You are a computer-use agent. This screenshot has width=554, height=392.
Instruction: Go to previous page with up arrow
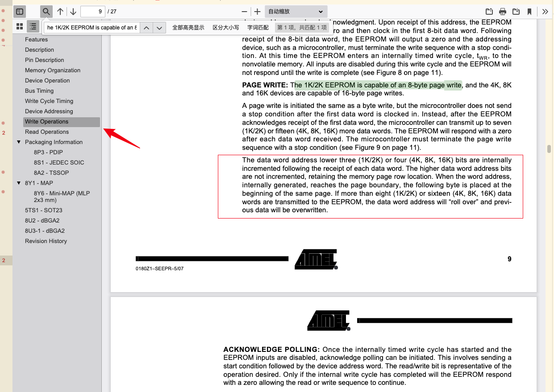(x=60, y=12)
